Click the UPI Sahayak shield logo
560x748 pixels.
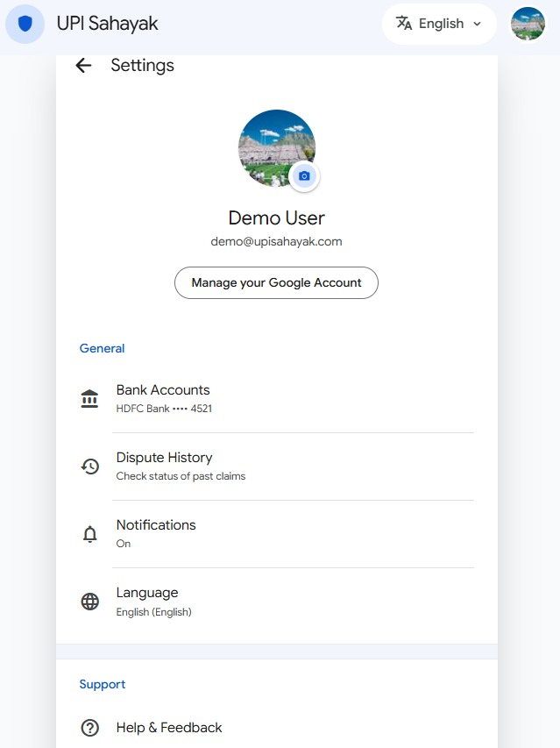pyautogui.click(x=25, y=24)
